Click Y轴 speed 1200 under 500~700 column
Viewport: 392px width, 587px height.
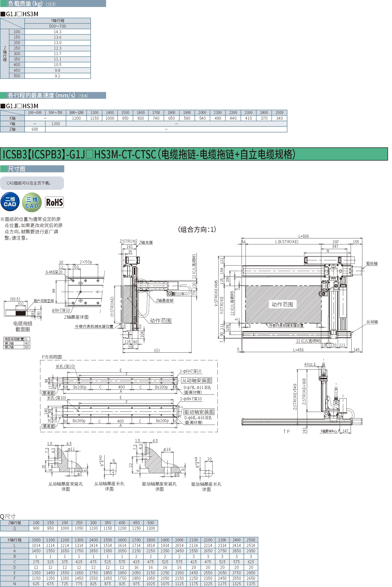click(56, 124)
